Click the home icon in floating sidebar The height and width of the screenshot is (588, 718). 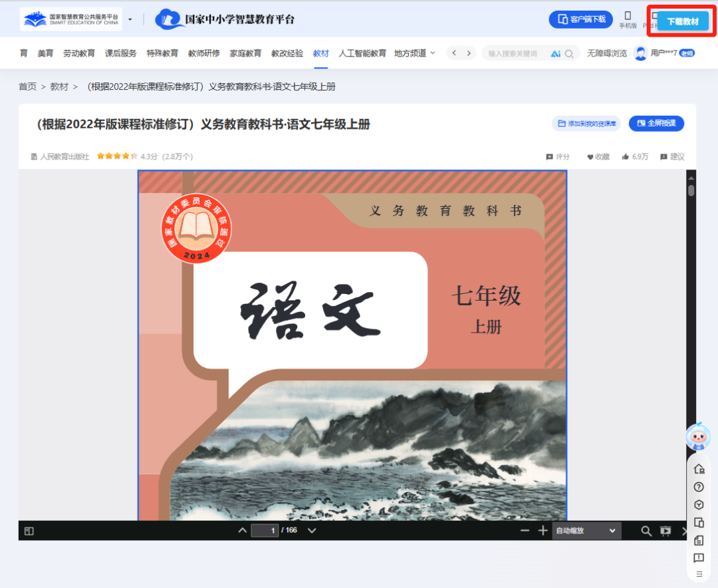[x=699, y=468]
